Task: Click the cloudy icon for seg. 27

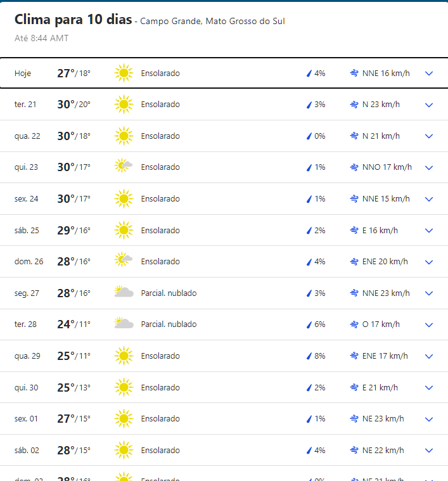Action: 124,293
